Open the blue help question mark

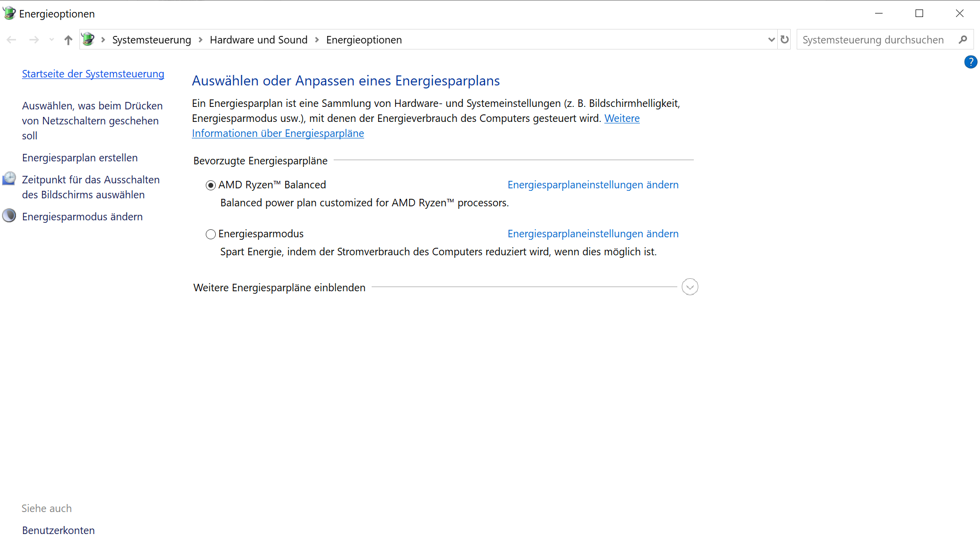tap(970, 62)
